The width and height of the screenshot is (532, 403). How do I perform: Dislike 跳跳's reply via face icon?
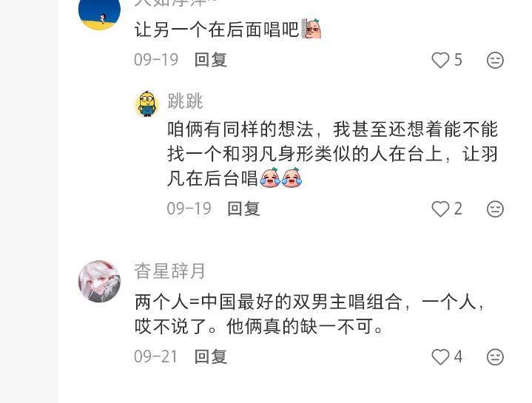[495, 209]
